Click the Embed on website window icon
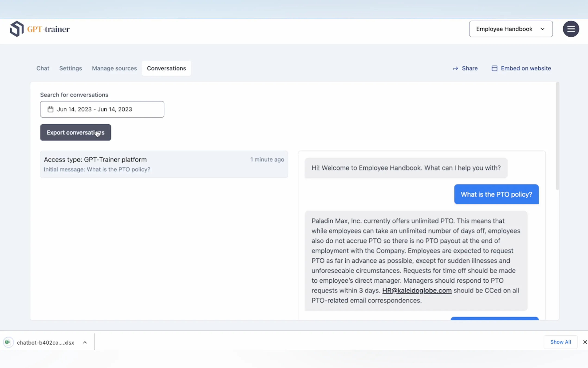Viewport: 588px width, 368px height. coord(494,68)
